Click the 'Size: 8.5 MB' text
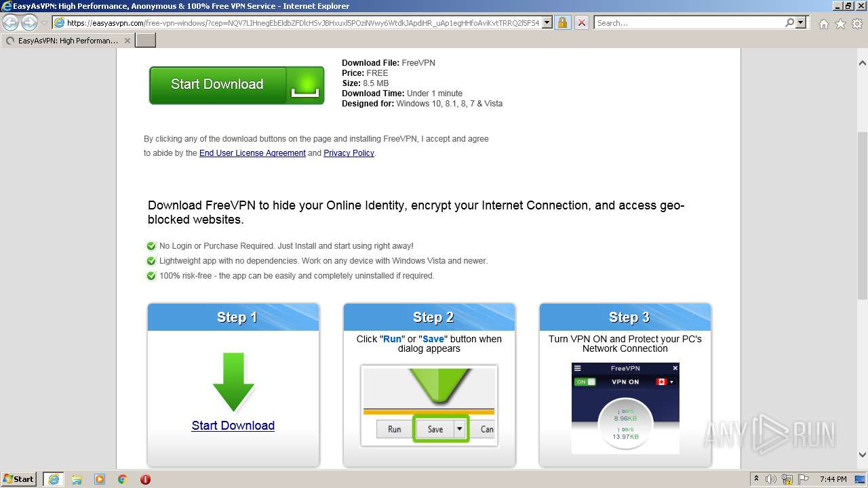Screen dimensions: 868x488 [366, 83]
